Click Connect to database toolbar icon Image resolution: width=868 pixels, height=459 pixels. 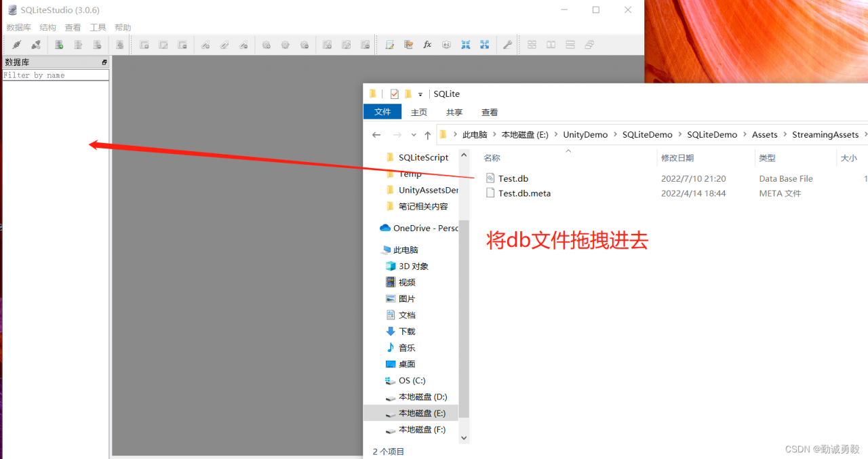pyautogui.click(x=17, y=45)
